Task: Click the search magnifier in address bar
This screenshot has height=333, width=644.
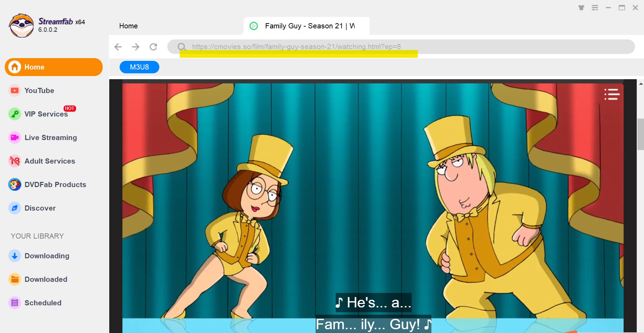Action: click(182, 47)
